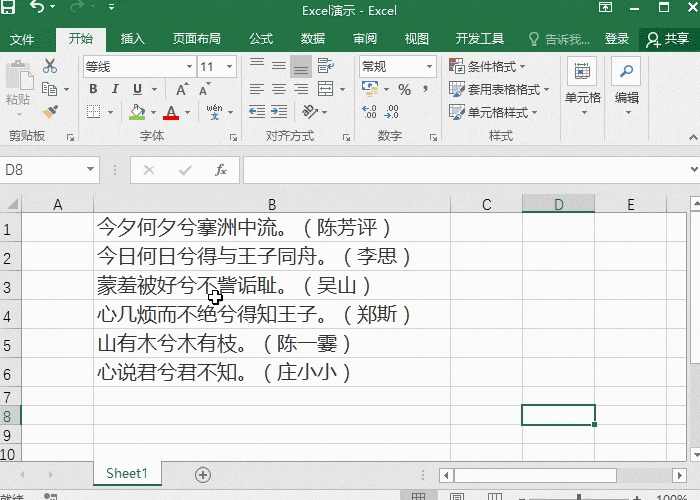Click the fx insert function icon
This screenshot has width=700, height=500.
(221, 170)
